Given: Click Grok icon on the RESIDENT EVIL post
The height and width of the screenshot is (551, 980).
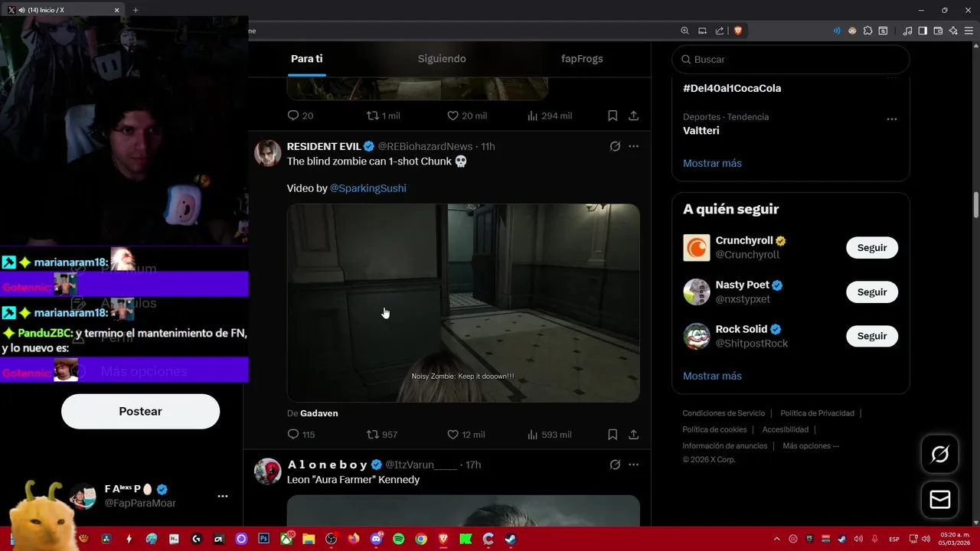Looking at the screenshot, I should tap(615, 146).
